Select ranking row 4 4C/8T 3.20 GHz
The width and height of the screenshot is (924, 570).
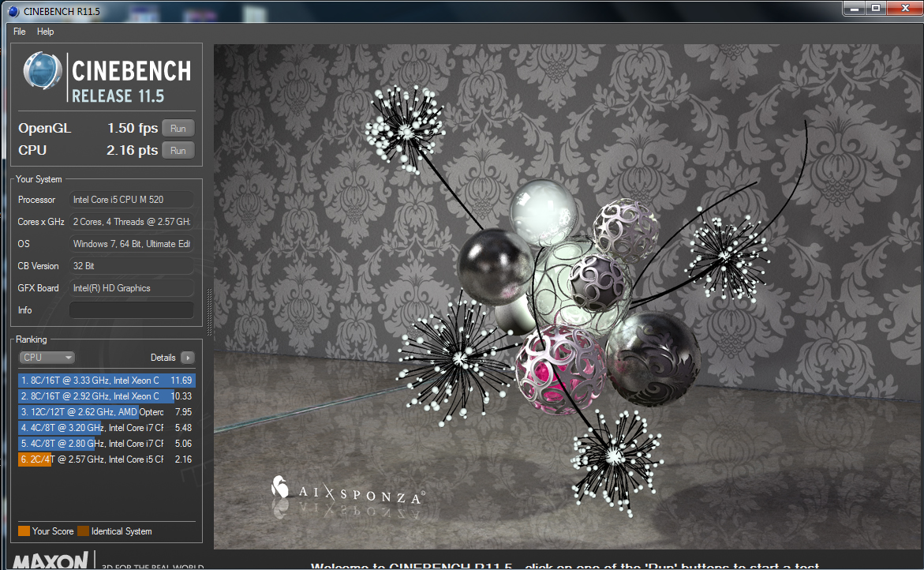tap(107, 428)
